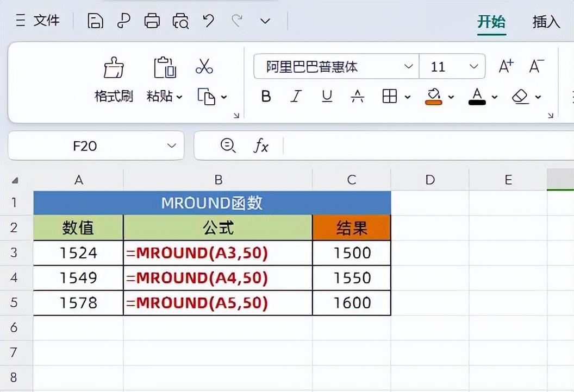Viewport: 574px width, 392px height.
Task: Select cell containing 1578
Action: click(x=78, y=303)
